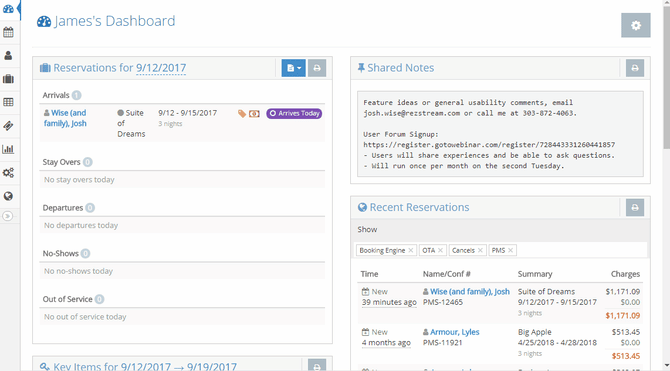
Task: Click the payment money icon on arrival row
Action: [254, 114]
